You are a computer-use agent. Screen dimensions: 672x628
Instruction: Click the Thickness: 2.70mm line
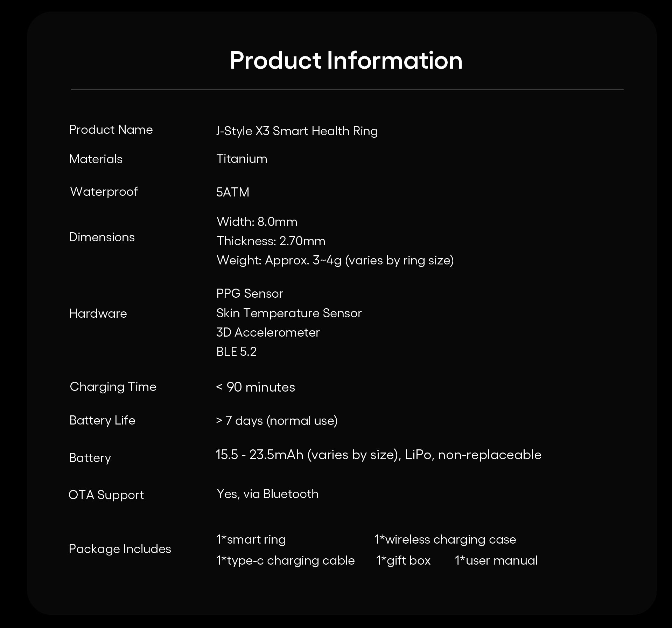pos(271,241)
